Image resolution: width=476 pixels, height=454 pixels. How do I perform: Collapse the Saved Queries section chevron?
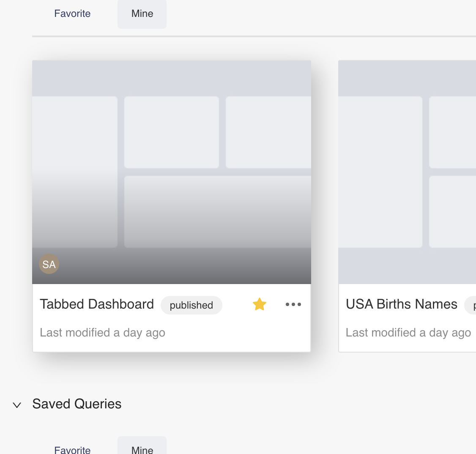pos(17,405)
